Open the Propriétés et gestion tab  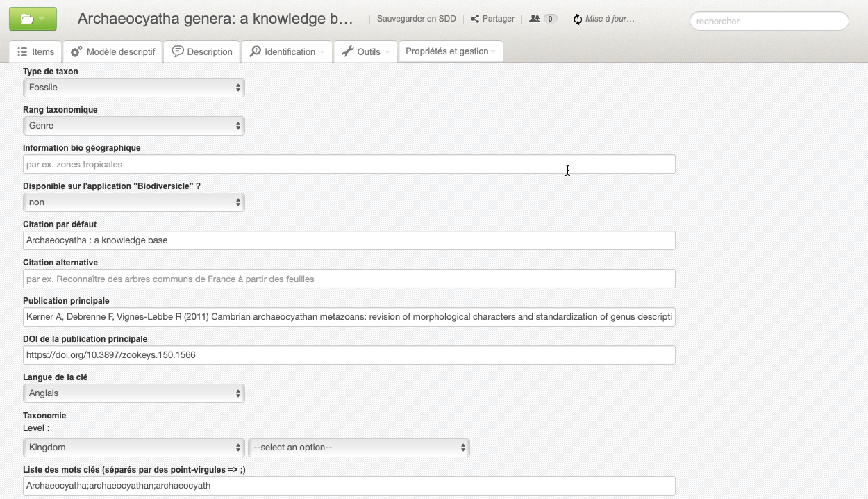(450, 51)
